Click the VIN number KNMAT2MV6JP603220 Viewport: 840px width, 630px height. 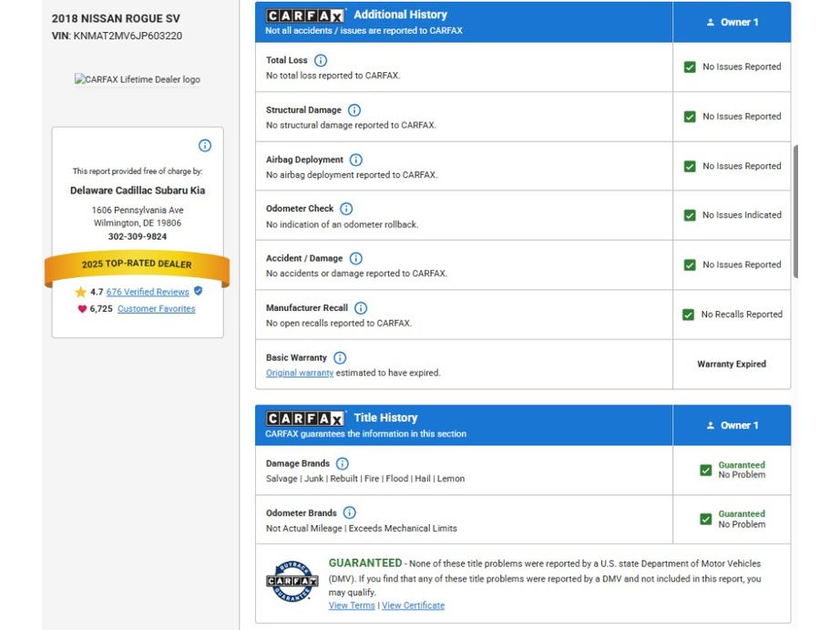pyautogui.click(x=128, y=36)
